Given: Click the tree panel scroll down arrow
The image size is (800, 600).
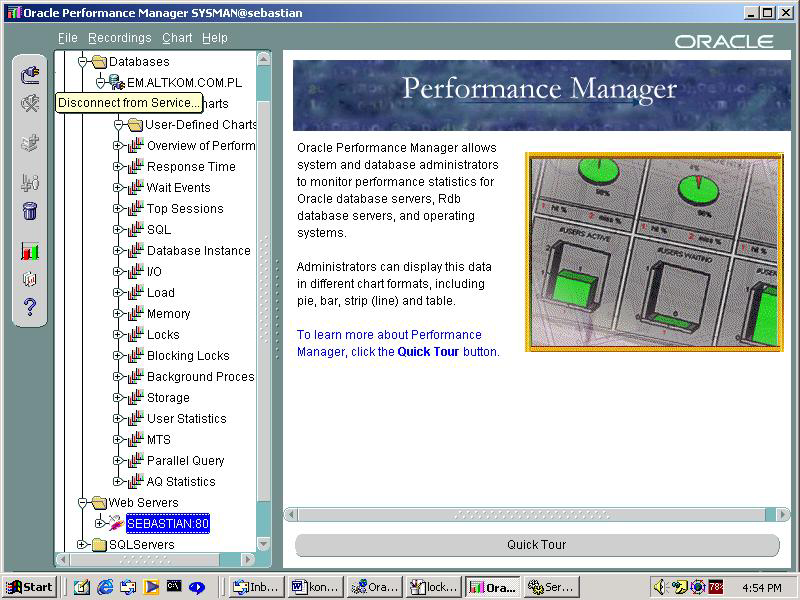Looking at the screenshot, I should point(263,544).
